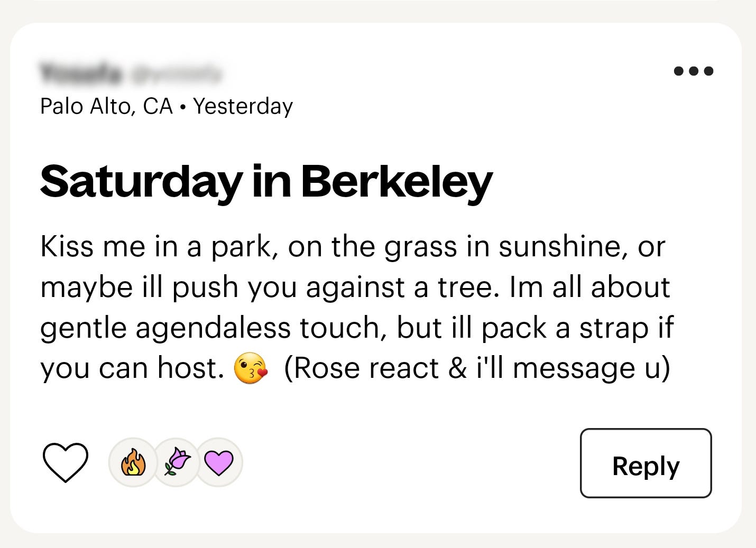Open the three-dot more options menu
The image size is (756, 548).
tap(693, 71)
